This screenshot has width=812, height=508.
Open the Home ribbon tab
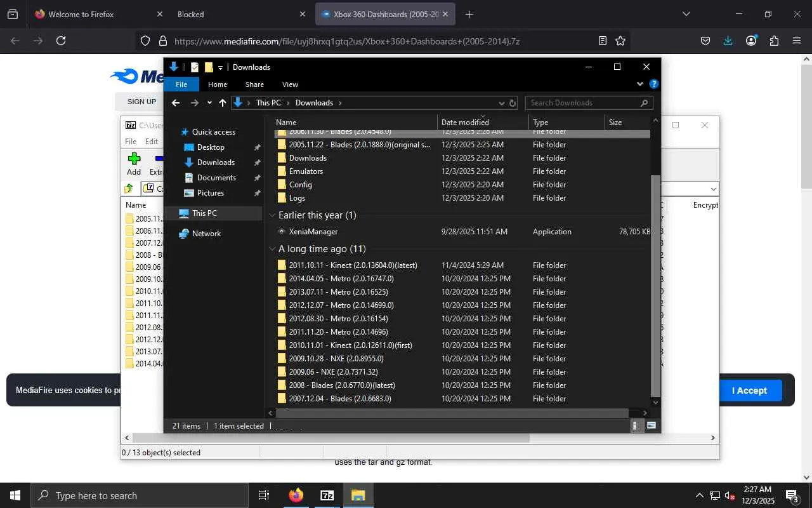[x=218, y=84]
